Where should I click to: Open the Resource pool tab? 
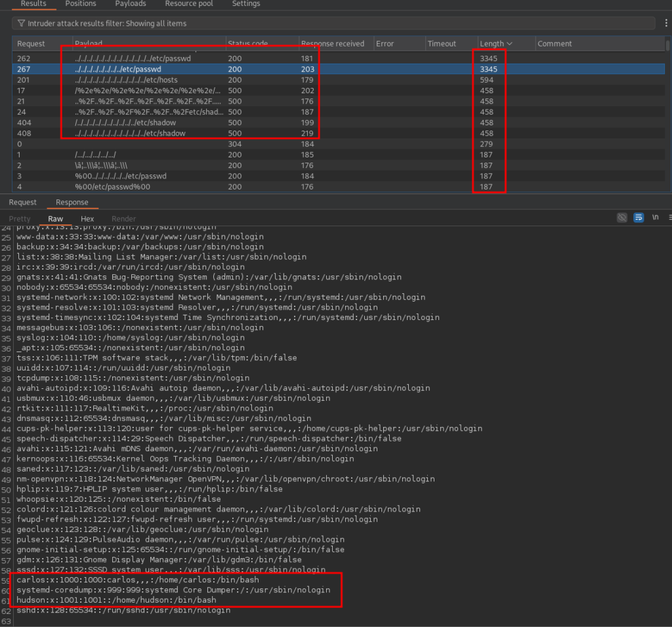pos(189,3)
